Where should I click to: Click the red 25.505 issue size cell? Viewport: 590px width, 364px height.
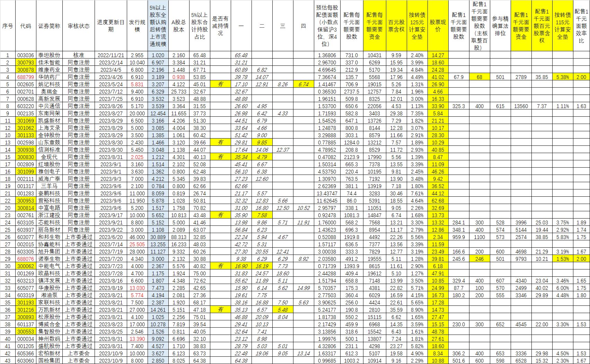tap(137, 245)
